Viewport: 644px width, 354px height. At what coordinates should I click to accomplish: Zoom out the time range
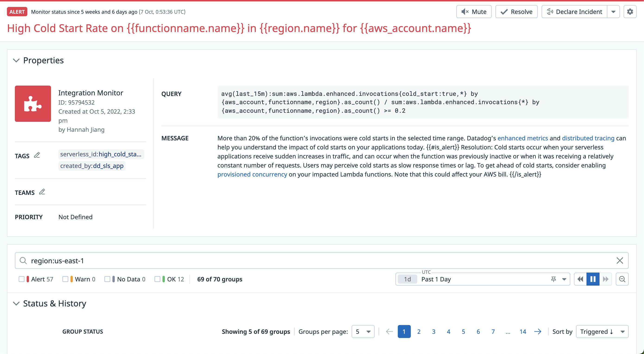[x=622, y=279]
